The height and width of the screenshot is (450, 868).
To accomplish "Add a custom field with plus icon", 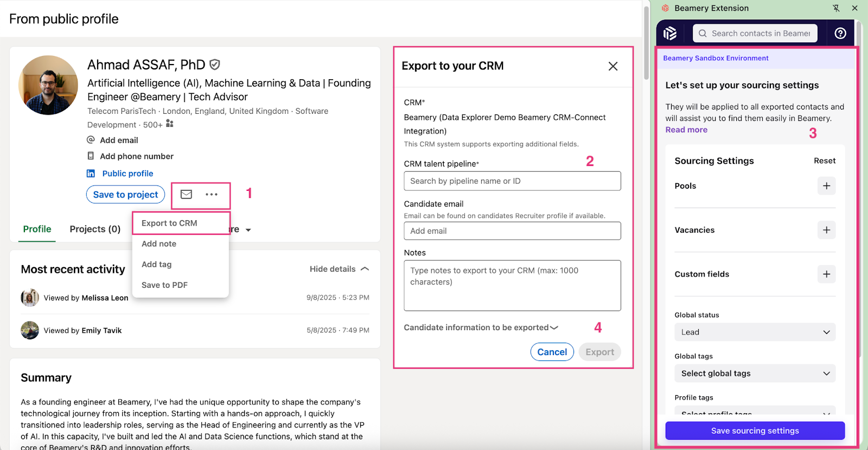I will (x=826, y=274).
